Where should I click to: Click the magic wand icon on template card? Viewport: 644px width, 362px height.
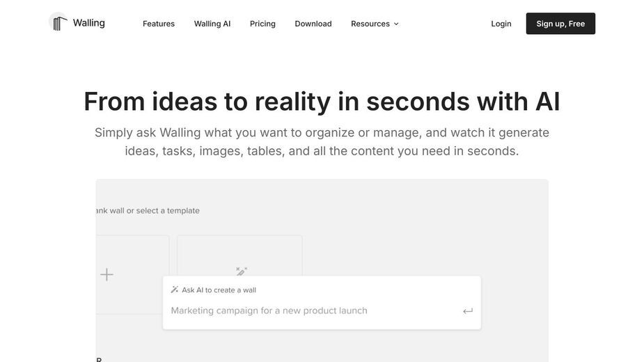(242, 271)
